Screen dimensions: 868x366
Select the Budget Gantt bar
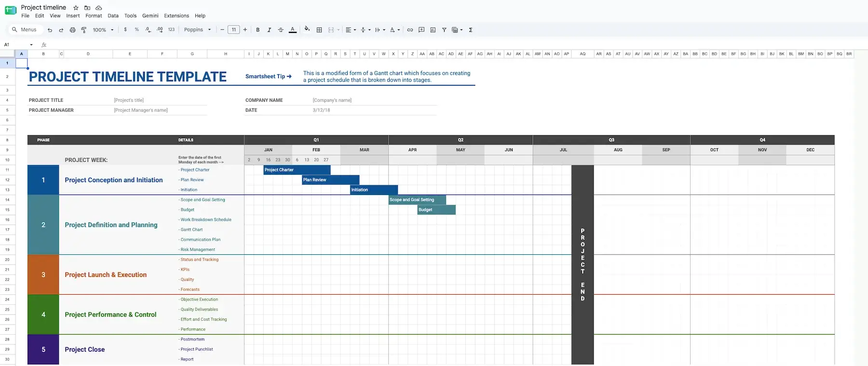(436, 209)
